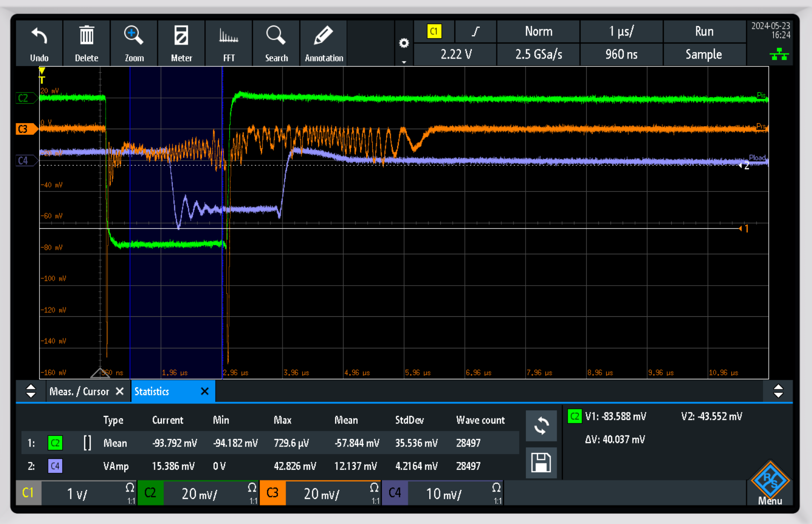Close the Statistics tab
This screenshot has height=524, width=812.
pyautogui.click(x=205, y=391)
